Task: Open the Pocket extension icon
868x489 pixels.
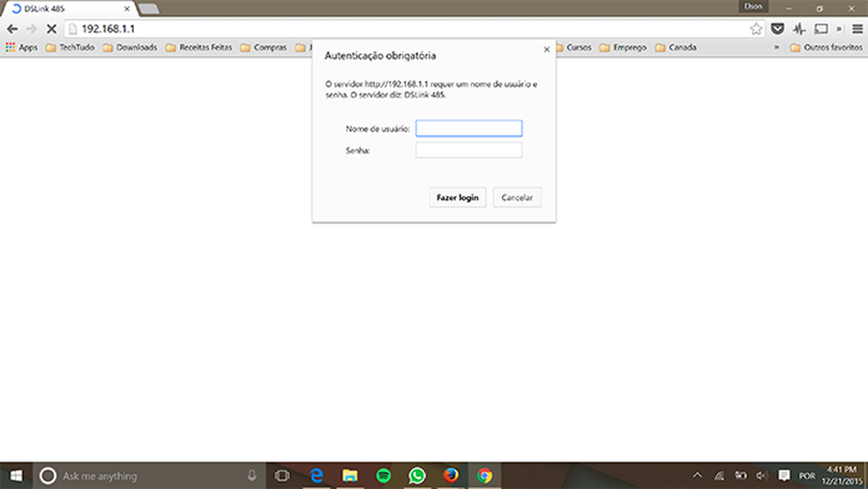Action: pyautogui.click(x=777, y=29)
